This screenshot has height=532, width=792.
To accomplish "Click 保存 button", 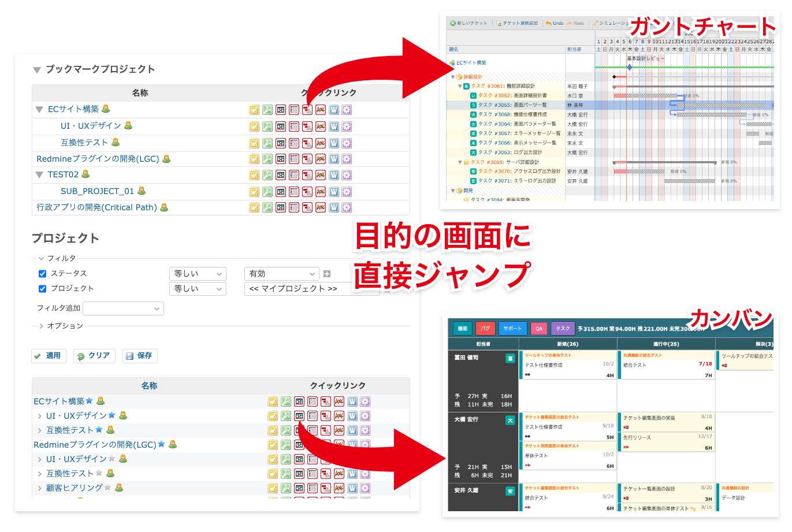I will [x=140, y=356].
